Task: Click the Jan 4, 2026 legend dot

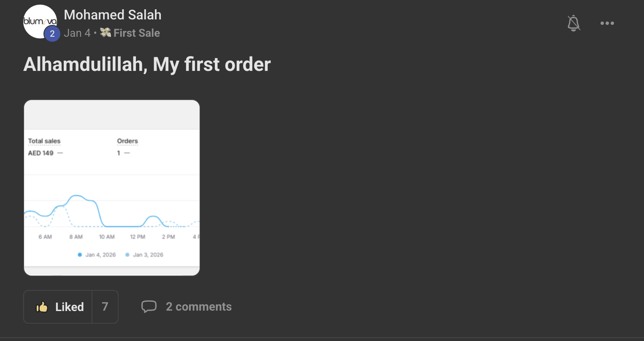Action: [x=80, y=255]
